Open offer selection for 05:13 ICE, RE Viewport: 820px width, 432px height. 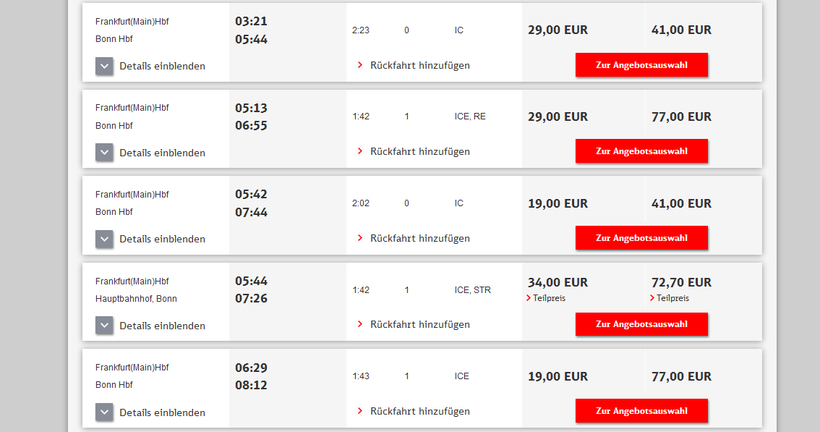click(x=641, y=151)
